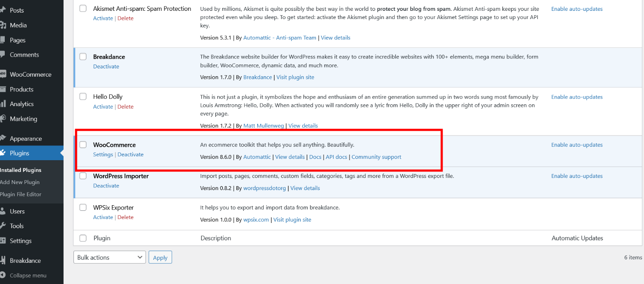The image size is (644, 284).
Task: Click the Tools wrench icon in sidebar
Action: (x=2, y=226)
